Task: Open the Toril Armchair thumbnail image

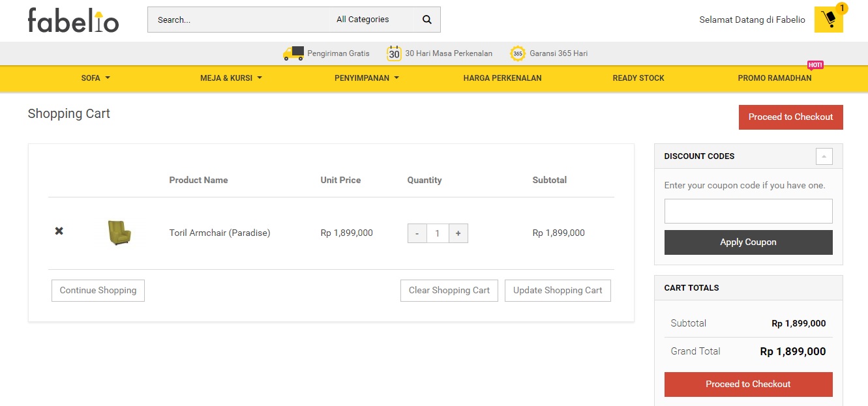Action: (119, 233)
